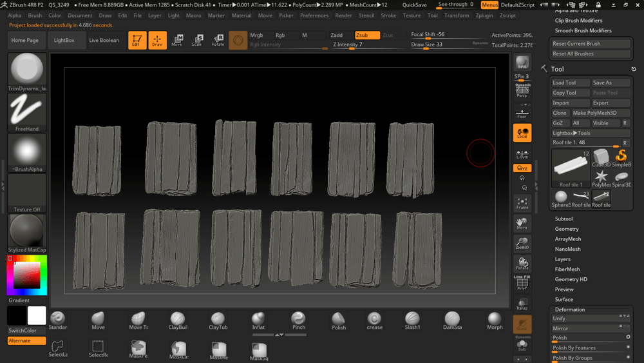Open the Stroke menu
The width and height of the screenshot is (644, 363).
click(x=388, y=15)
